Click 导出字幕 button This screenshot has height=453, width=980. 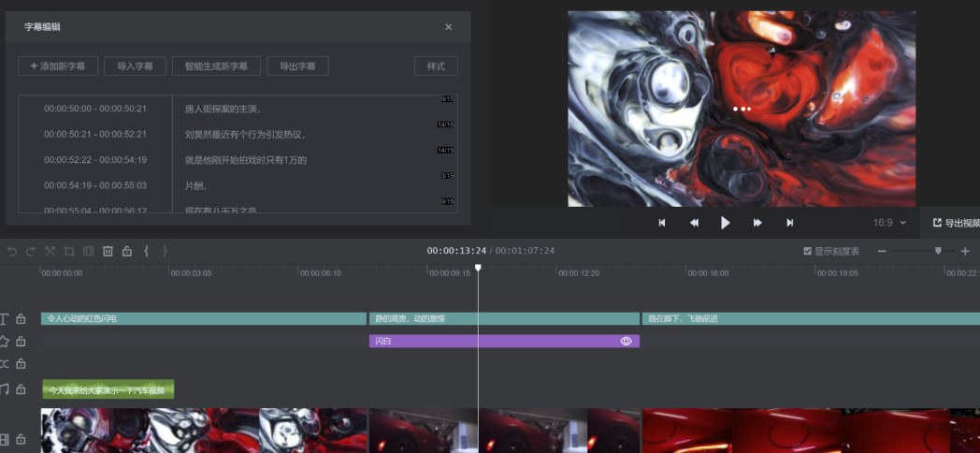tap(297, 66)
